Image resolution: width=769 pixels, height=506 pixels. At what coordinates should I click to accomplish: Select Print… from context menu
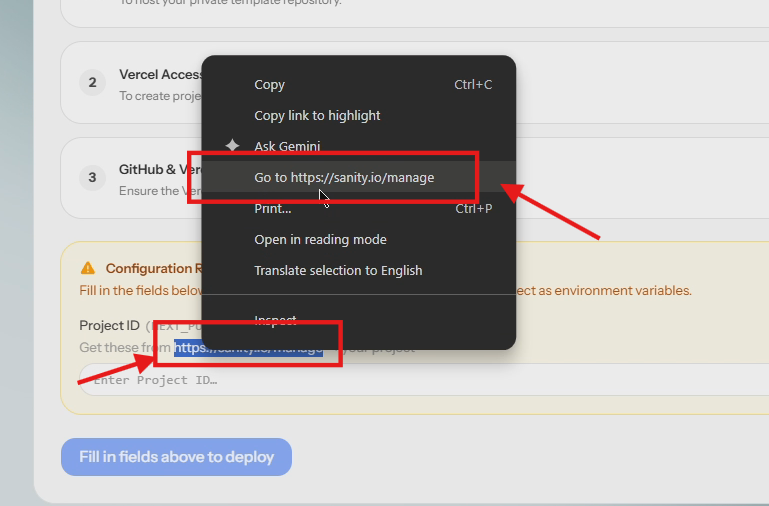359,208
